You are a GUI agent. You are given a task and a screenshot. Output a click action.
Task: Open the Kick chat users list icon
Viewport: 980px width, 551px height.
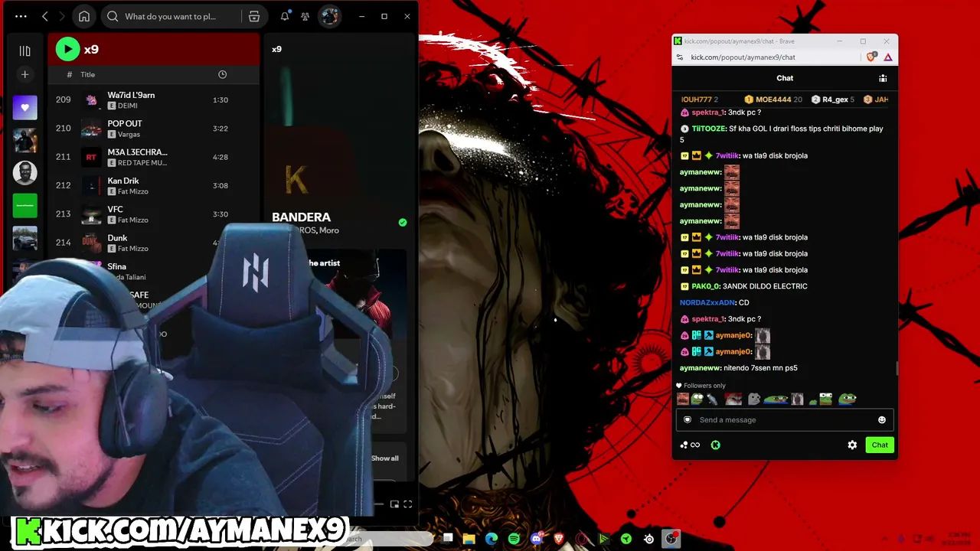point(883,78)
